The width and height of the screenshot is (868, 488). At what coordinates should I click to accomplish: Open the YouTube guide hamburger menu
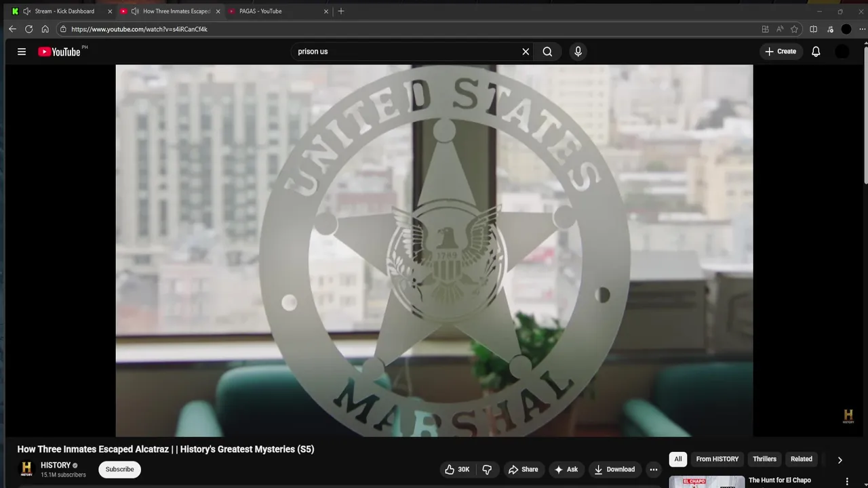(22, 52)
